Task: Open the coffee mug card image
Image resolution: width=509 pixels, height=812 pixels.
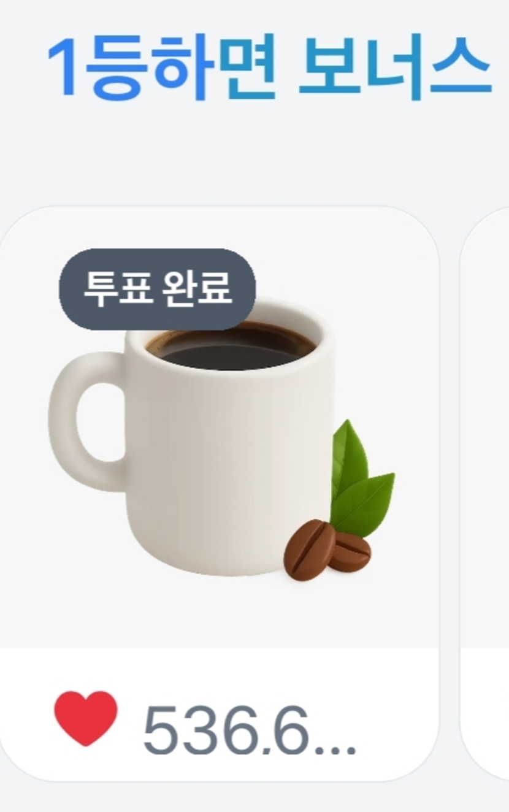Action: tap(219, 429)
